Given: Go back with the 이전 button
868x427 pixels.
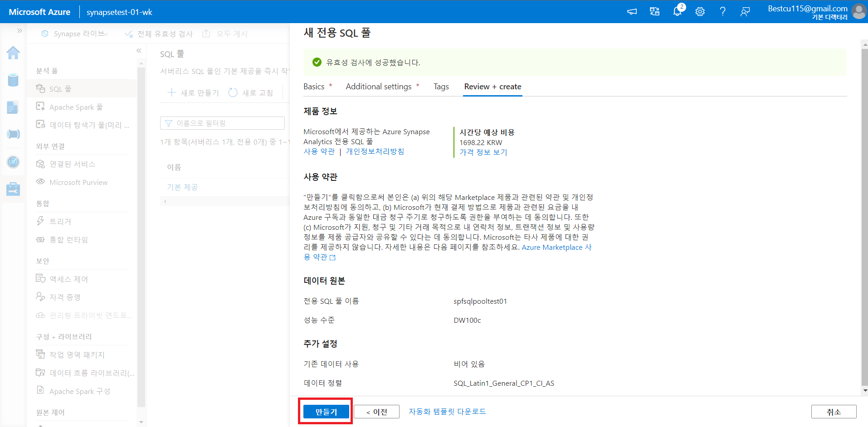Looking at the screenshot, I should click(376, 412).
